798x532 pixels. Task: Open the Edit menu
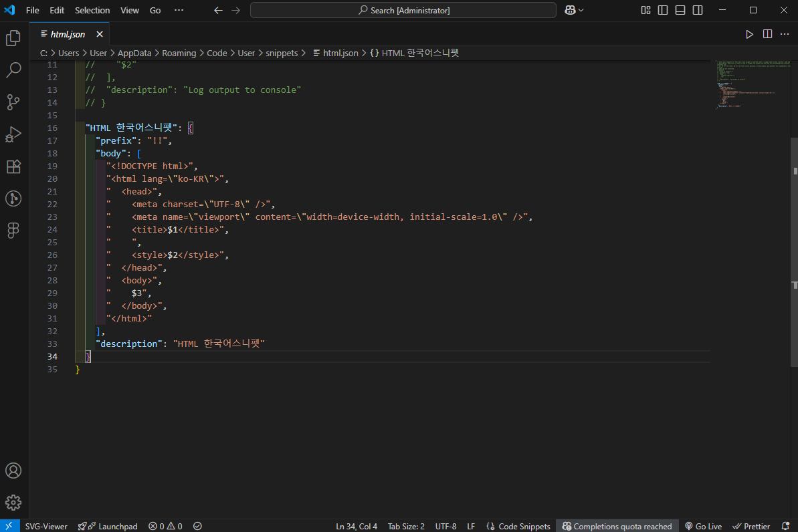pyautogui.click(x=57, y=10)
